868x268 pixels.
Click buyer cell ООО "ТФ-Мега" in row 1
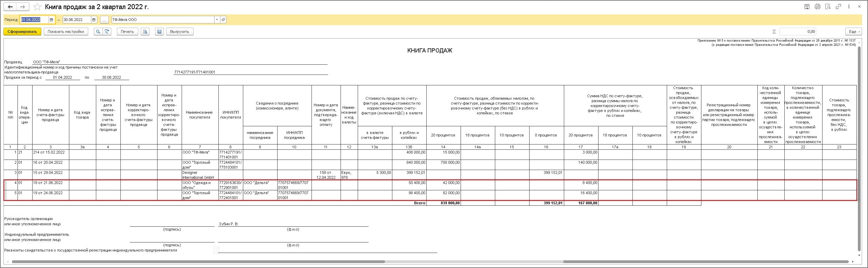[x=200, y=155]
